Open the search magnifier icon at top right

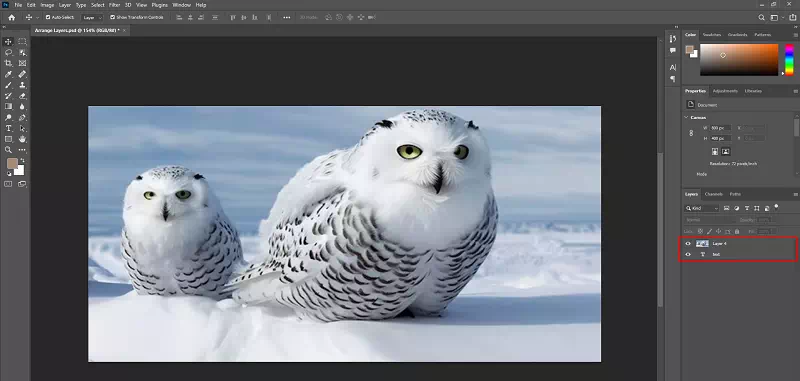coord(761,17)
